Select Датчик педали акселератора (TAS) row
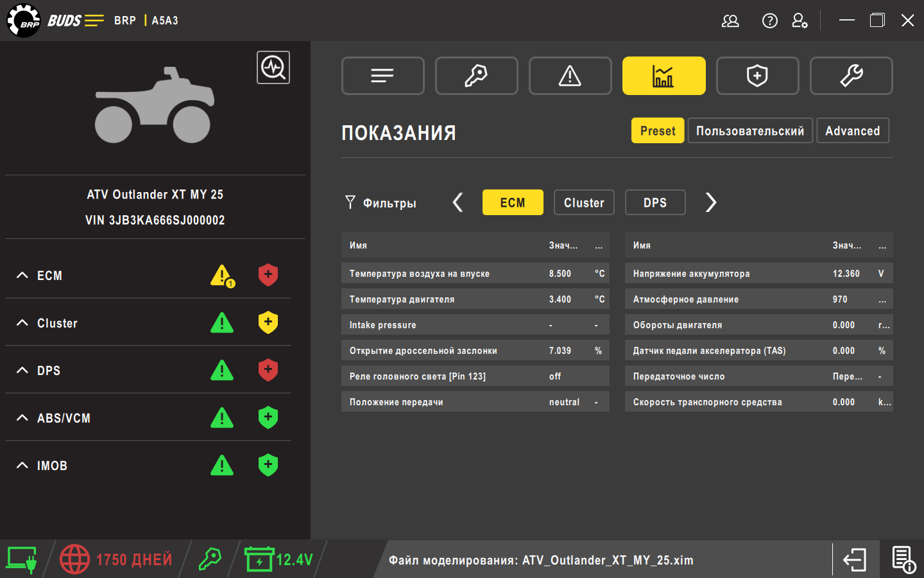 pyautogui.click(x=759, y=351)
